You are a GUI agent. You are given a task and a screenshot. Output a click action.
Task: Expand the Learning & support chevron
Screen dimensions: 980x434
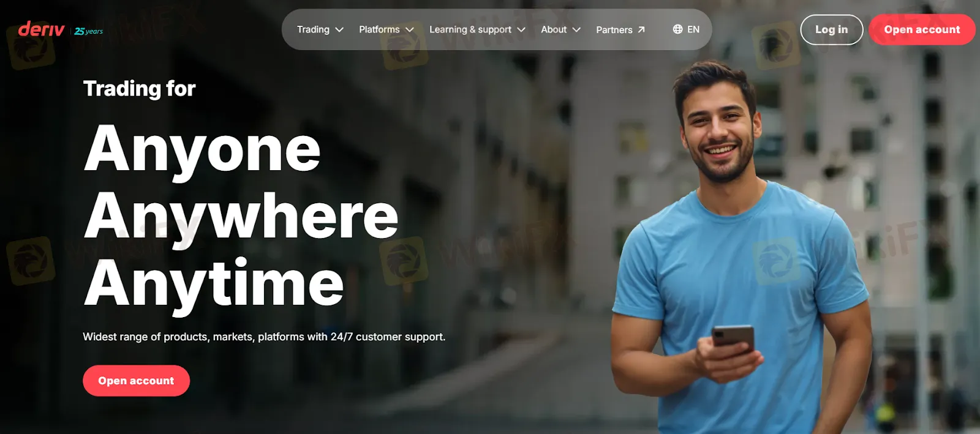pyautogui.click(x=521, y=29)
